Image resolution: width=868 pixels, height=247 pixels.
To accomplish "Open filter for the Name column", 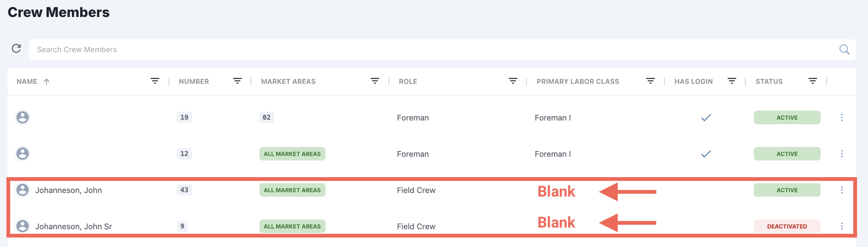I will [155, 81].
